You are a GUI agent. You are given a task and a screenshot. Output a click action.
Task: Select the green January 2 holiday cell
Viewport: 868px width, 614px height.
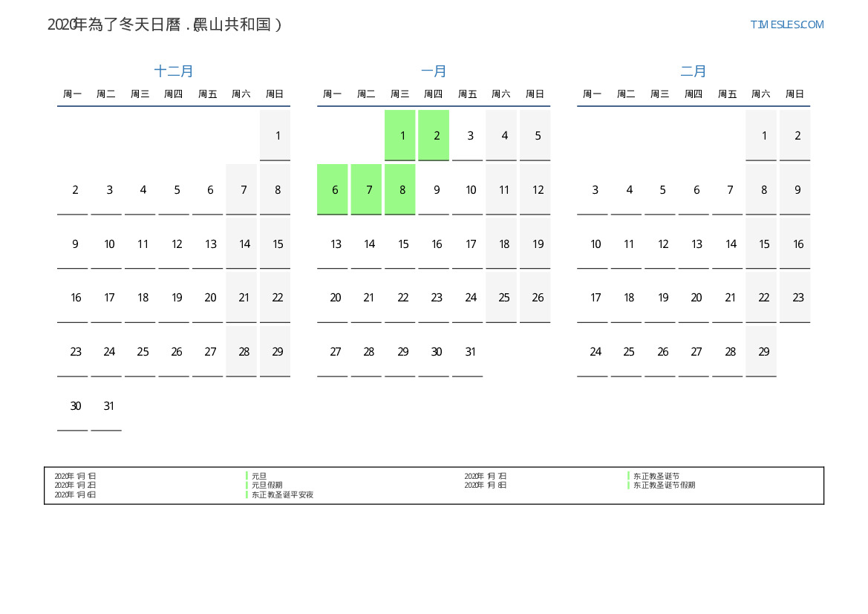[x=434, y=135]
